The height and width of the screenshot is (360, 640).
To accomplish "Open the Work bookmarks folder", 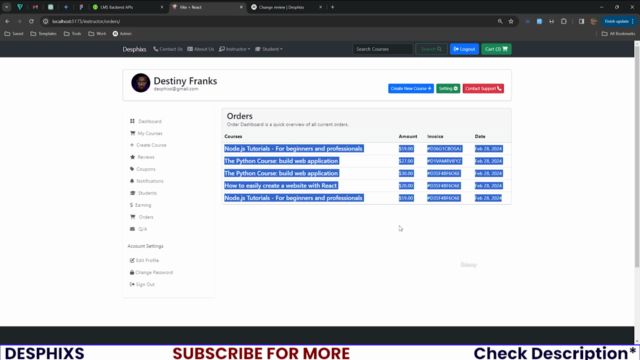I will pyautogui.click(x=97, y=33).
